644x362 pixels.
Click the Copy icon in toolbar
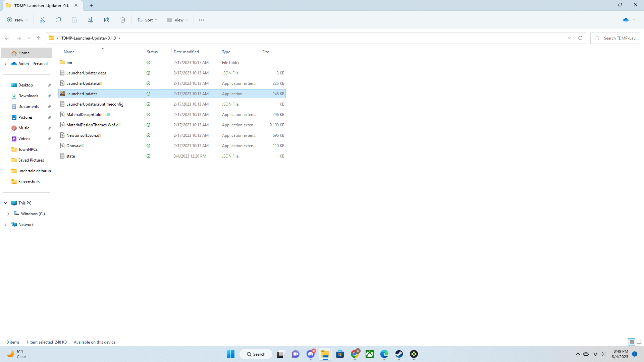(58, 20)
